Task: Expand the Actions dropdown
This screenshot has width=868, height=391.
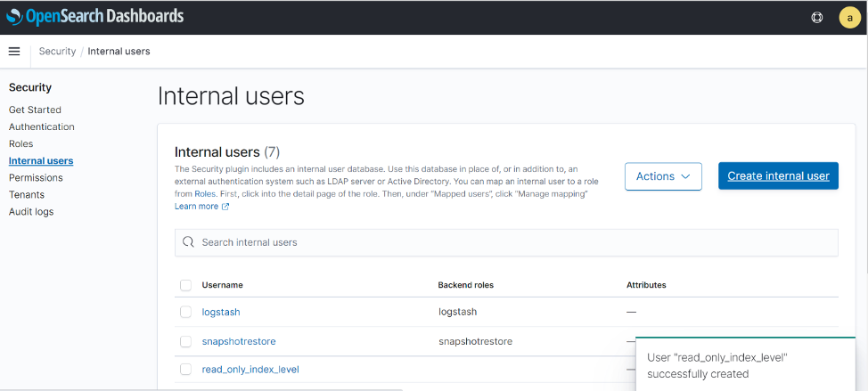Action: [663, 176]
